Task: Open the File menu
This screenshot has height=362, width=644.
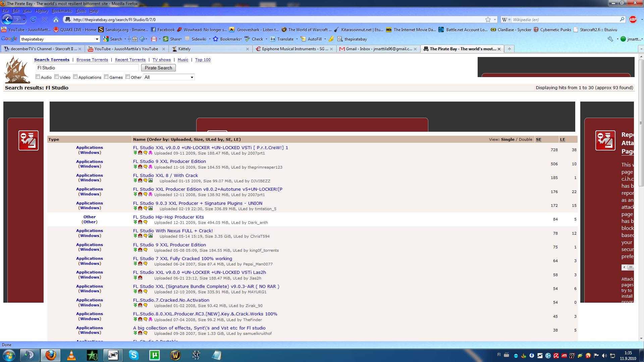Action: pyautogui.click(x=5, y=11)
